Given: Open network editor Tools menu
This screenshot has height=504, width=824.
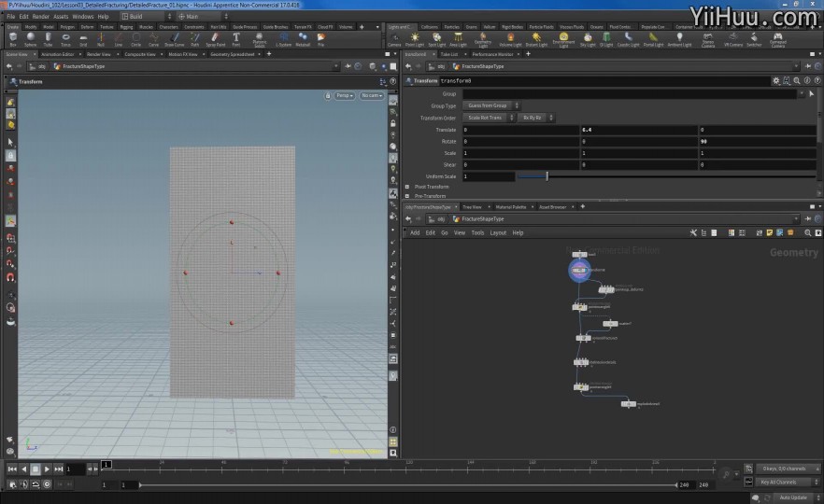Looking at the screenshot, I should pos(477,232).
